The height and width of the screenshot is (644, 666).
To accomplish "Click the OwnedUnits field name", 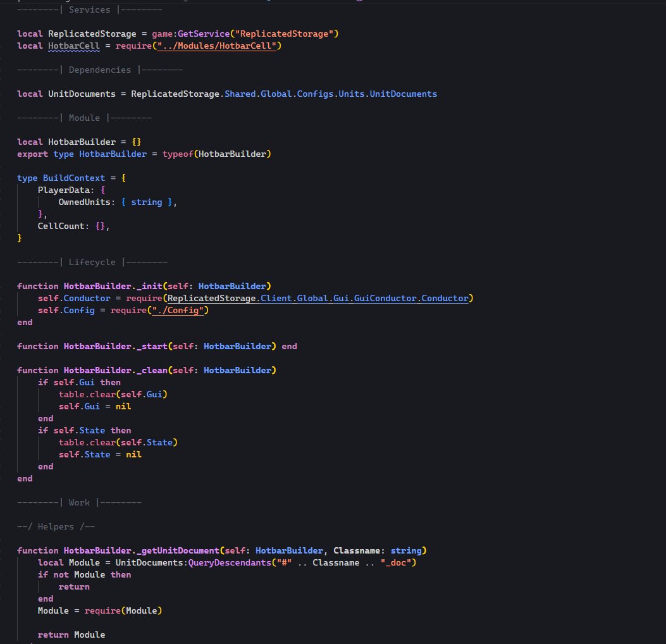I will (84, 202).
